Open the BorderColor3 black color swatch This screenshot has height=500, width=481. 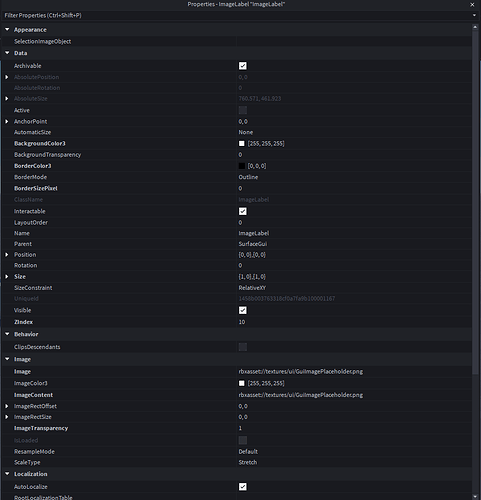[x=242, y=166]
